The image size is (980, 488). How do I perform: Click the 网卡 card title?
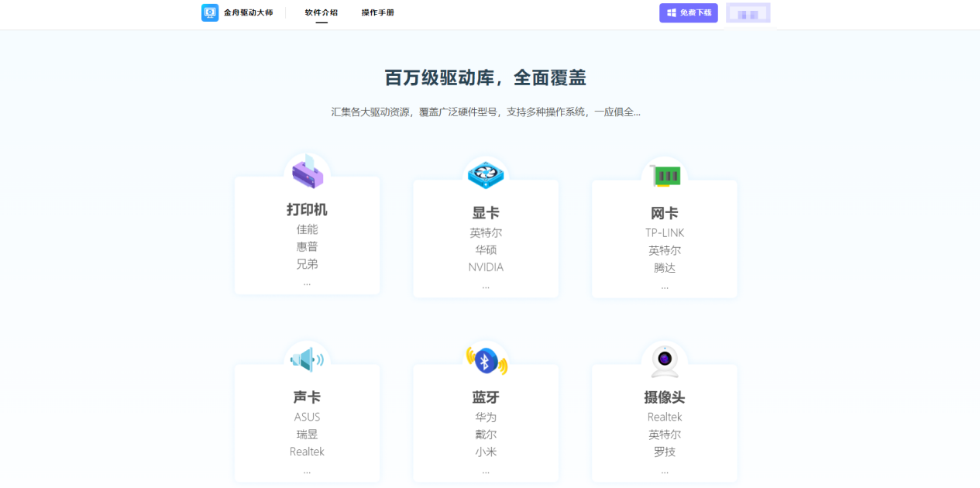pos(665,214)
